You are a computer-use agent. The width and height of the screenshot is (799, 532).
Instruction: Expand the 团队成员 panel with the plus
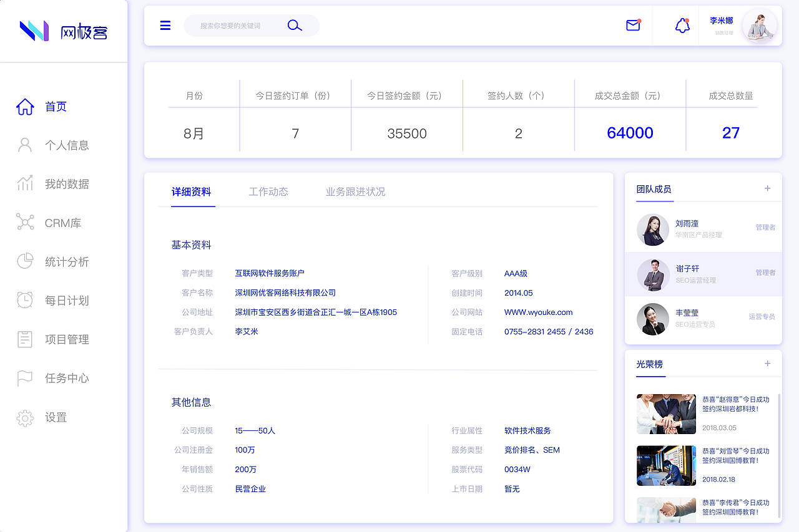pyautogui.click(x=768, y=187)
